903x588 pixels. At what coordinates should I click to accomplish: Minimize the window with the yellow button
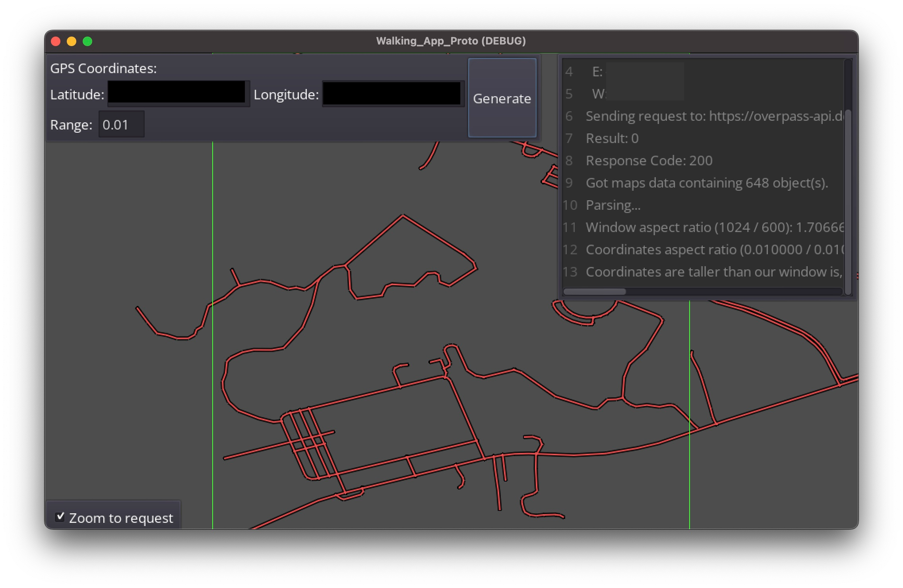click(x=72, y=41)
